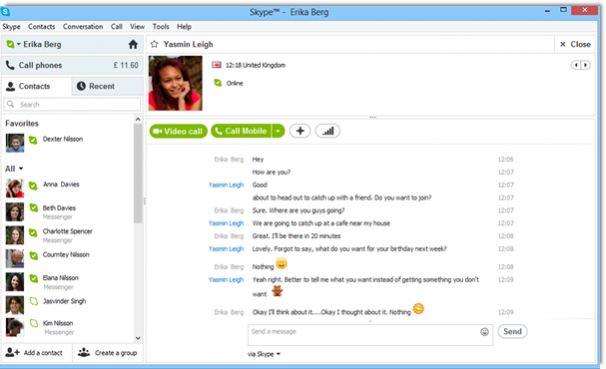The width and height of the screenshot is (606, 369).
Task: Click the Call Mobile button
Action: click(242, 131)
